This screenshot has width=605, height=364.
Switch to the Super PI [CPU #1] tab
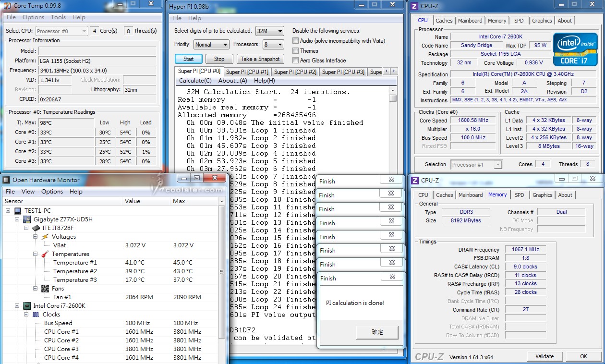247,72
